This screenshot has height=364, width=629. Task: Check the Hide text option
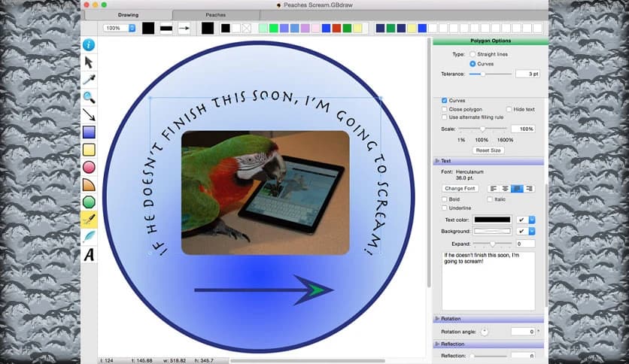509,109
